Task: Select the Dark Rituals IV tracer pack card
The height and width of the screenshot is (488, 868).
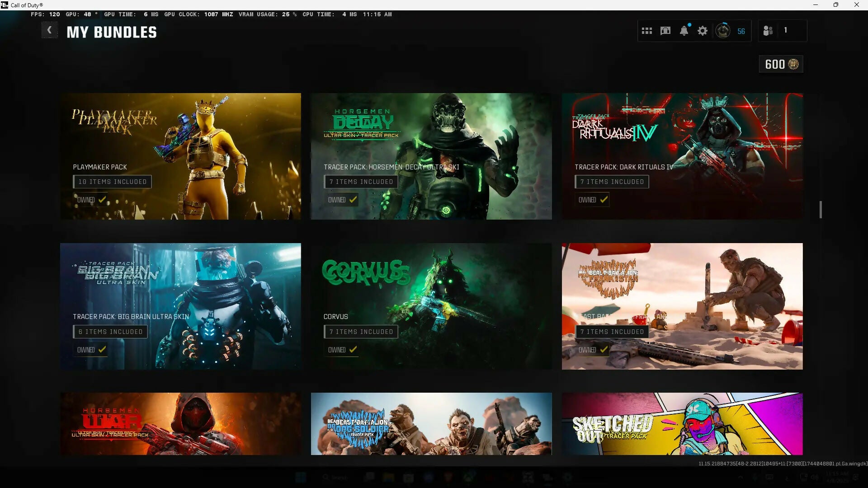Action: (682, 156)
